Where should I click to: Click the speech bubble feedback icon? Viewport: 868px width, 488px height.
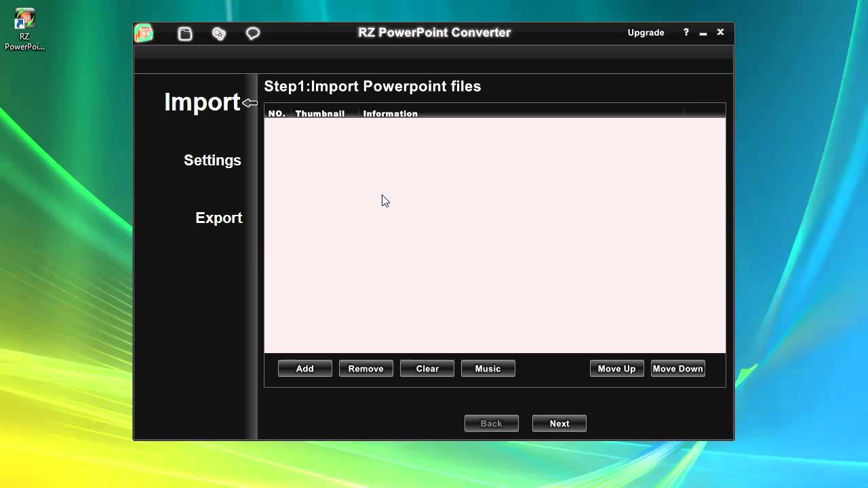[252, 33]
